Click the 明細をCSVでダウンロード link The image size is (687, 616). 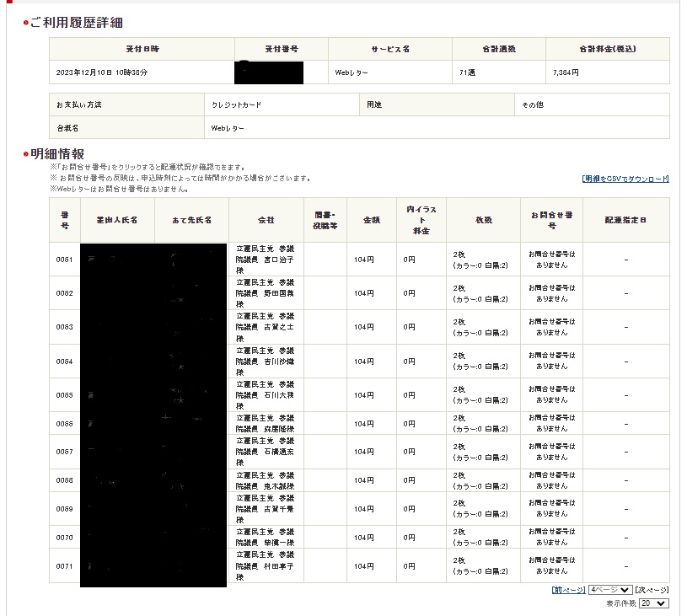(625, 179)
